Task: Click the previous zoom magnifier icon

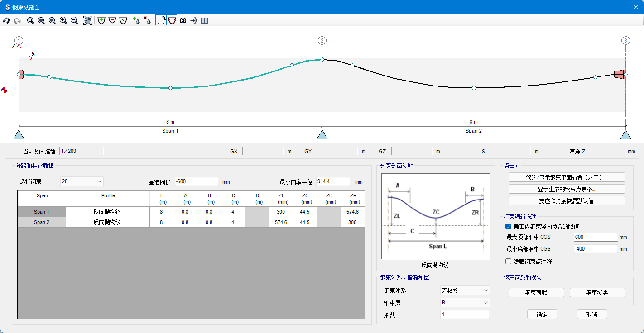Action: [52, 21]
